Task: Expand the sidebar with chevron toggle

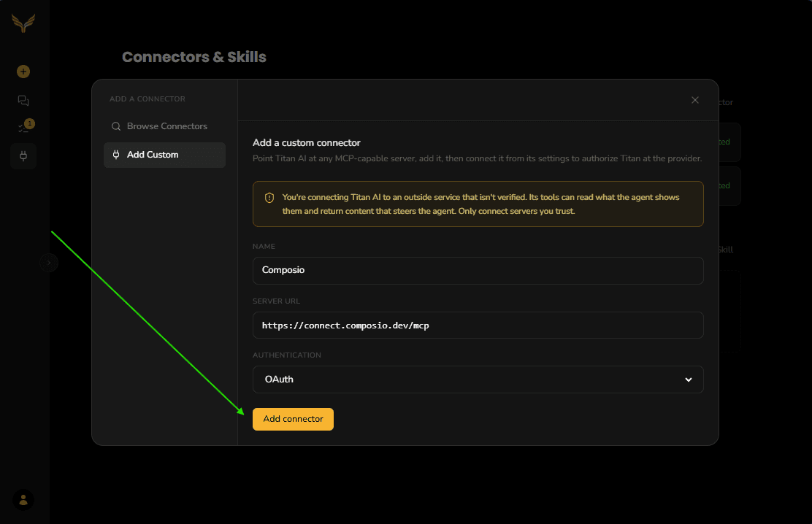Action: coord(49,263)
